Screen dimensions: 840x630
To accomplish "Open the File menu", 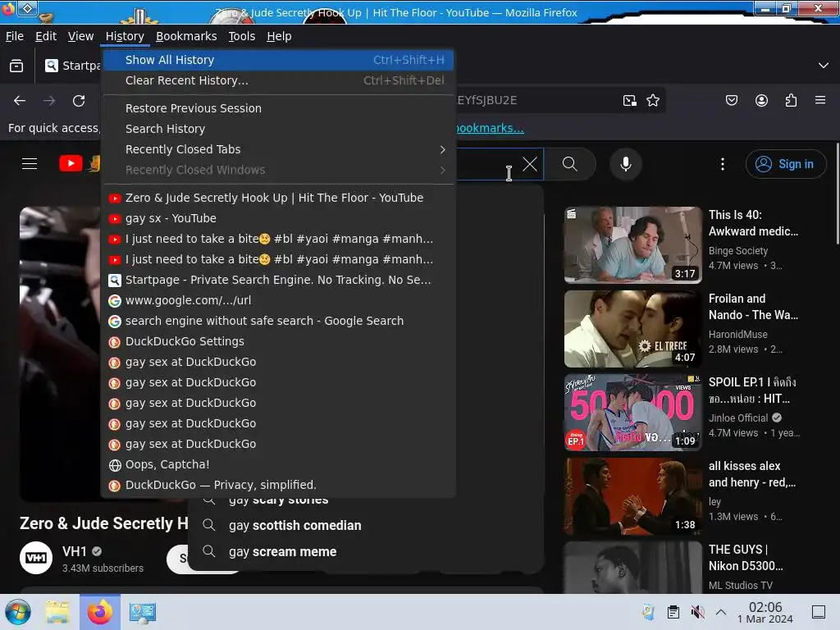I will click(15, 36).
